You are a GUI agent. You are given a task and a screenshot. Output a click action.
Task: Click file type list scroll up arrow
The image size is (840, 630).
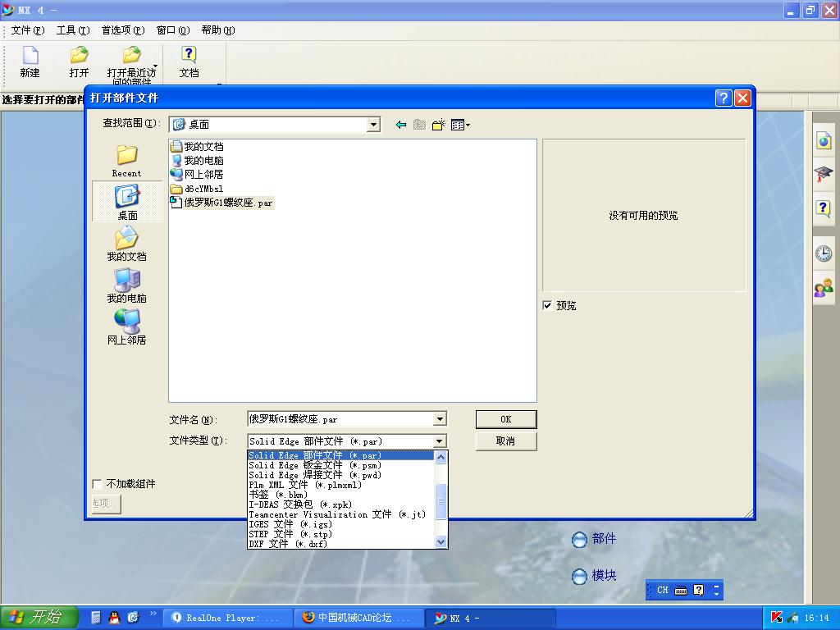click(441, 457)
